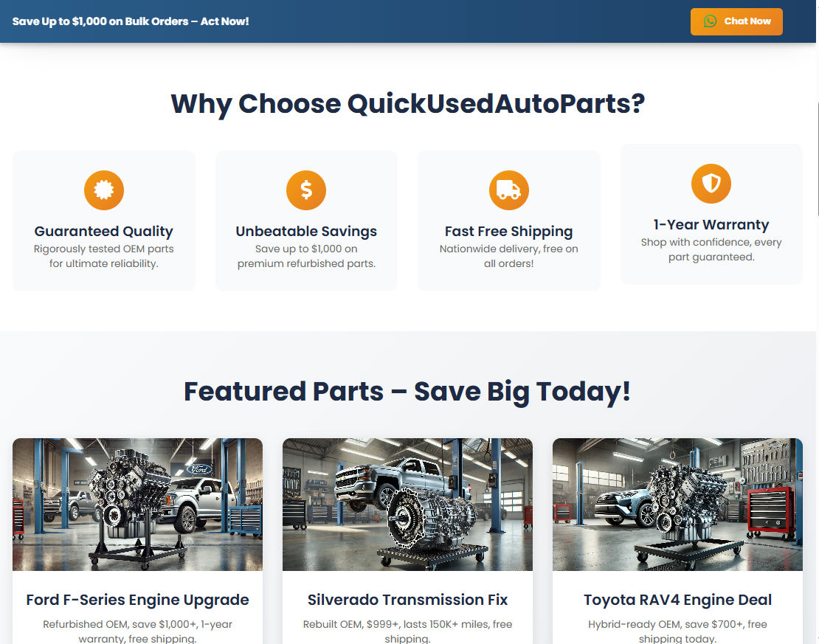Open the Toyota RAV4 Engine Deal listing
This screenshot has height=644, width=819.
point(677,600)
